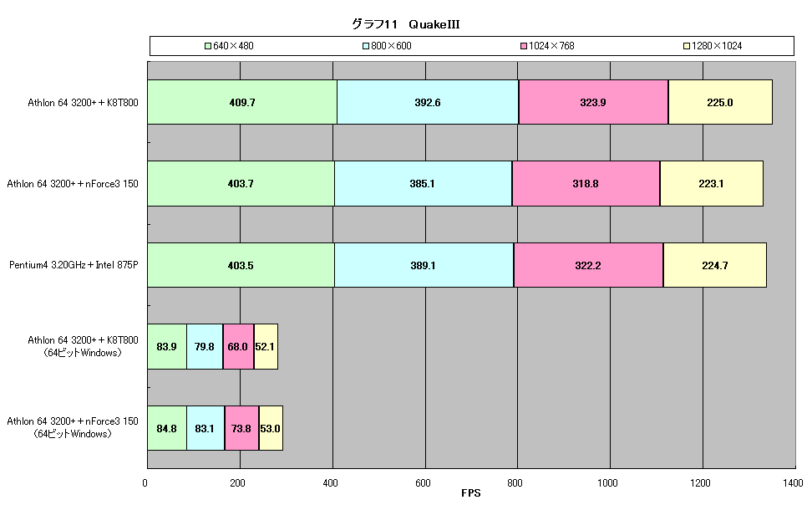Click the 0 axis tick label
This screenshot has width=812, height=505.
coord(145,483)
